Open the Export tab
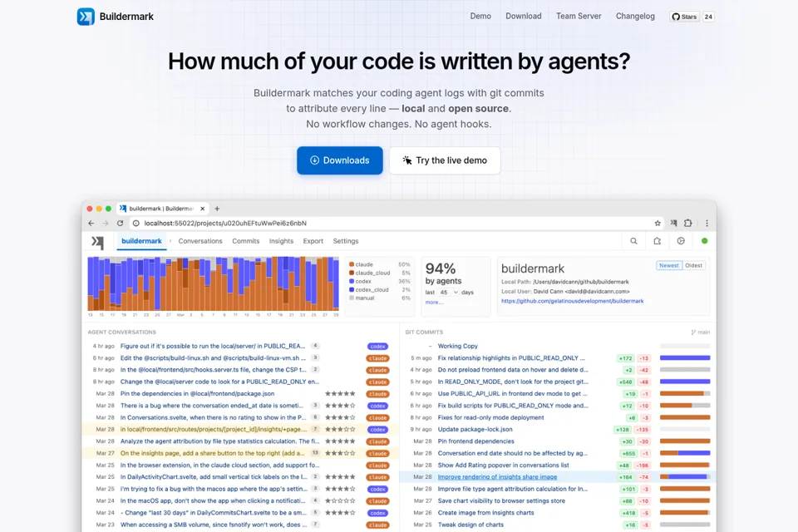 pos(313,241)
